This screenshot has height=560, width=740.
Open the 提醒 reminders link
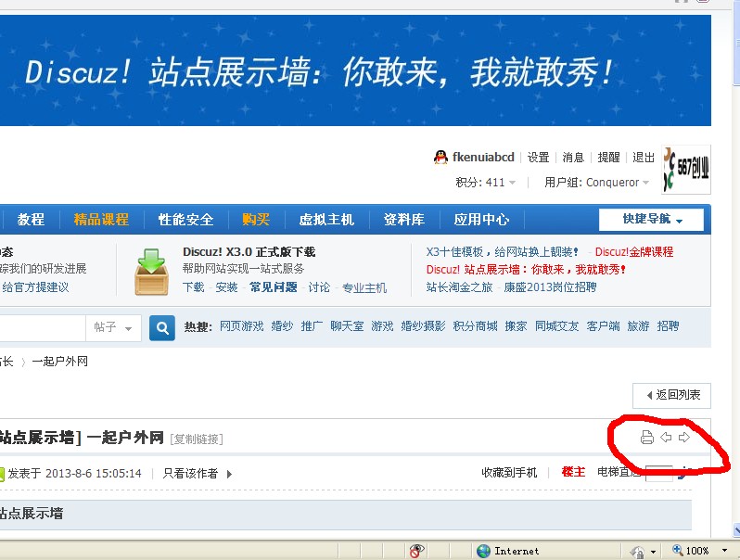click(x=608, y=157)
